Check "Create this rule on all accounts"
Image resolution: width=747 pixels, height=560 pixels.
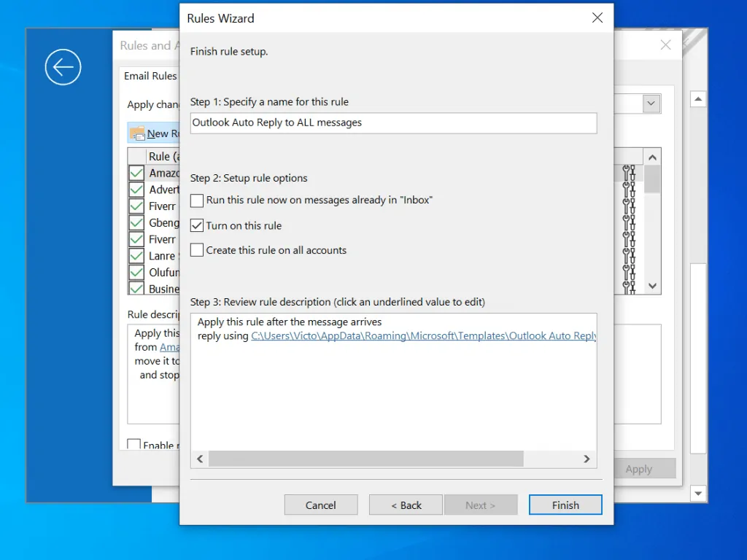click(196, 251)
